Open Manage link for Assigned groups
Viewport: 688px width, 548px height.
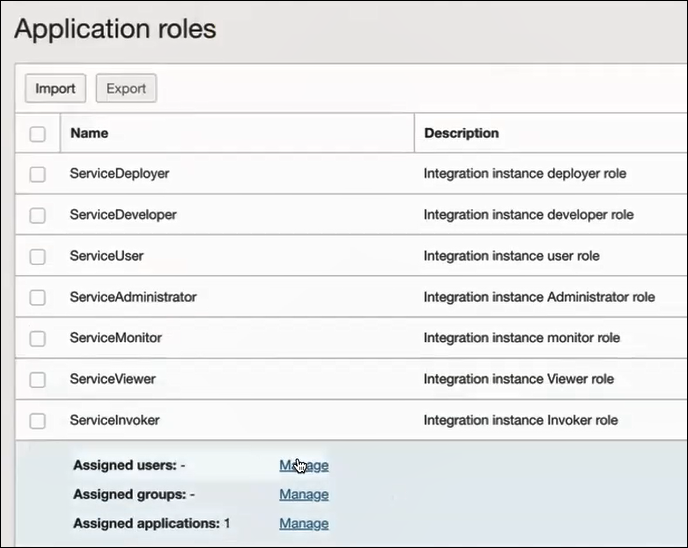tap(304, 494)
